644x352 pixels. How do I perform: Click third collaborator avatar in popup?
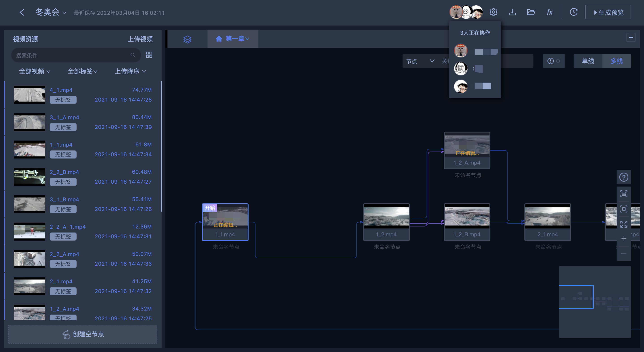point(461,87)
